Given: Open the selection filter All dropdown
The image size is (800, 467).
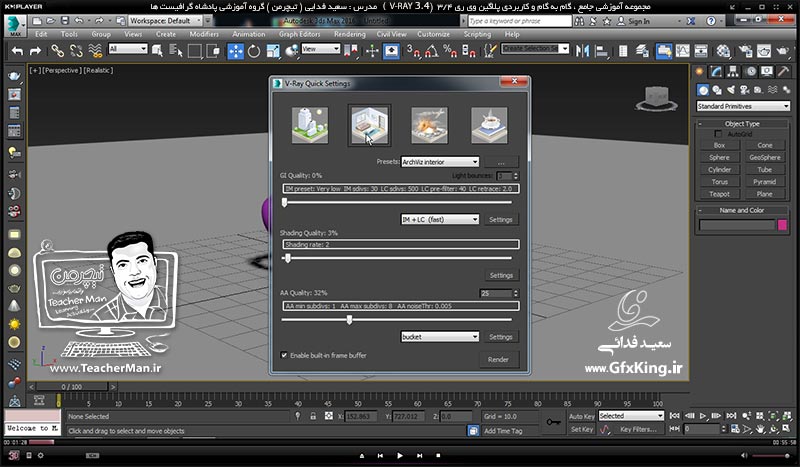Looking at the screenshot, I should 128,49.
